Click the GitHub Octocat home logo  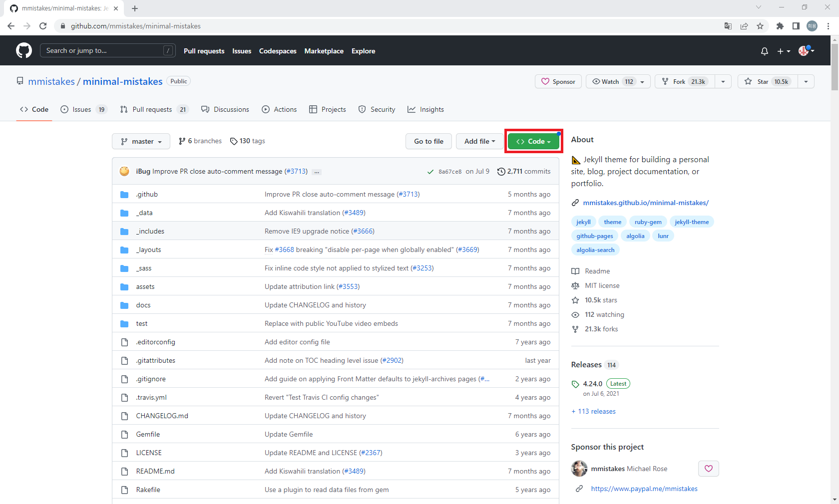pyautogui.click(x=24, y=50)
